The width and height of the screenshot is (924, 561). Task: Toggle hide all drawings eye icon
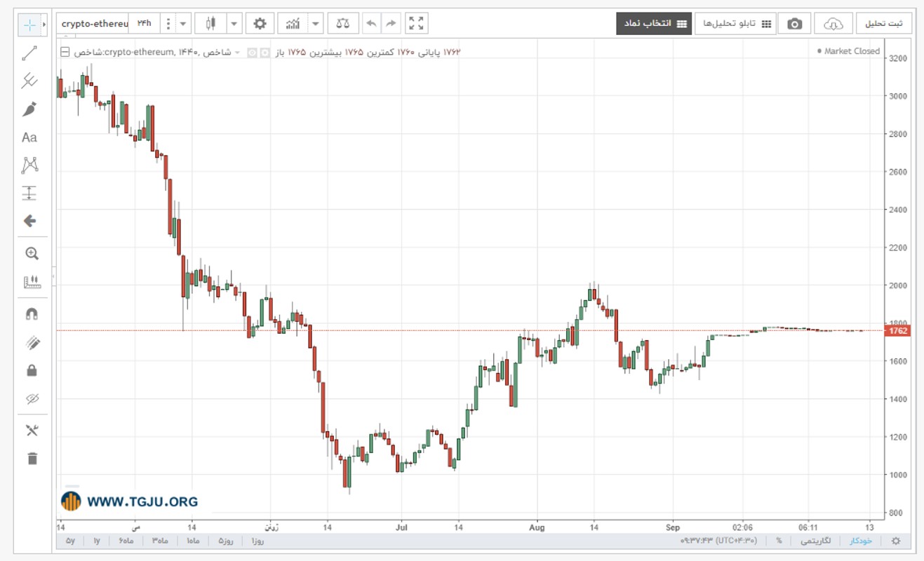(x=32, y=399)
